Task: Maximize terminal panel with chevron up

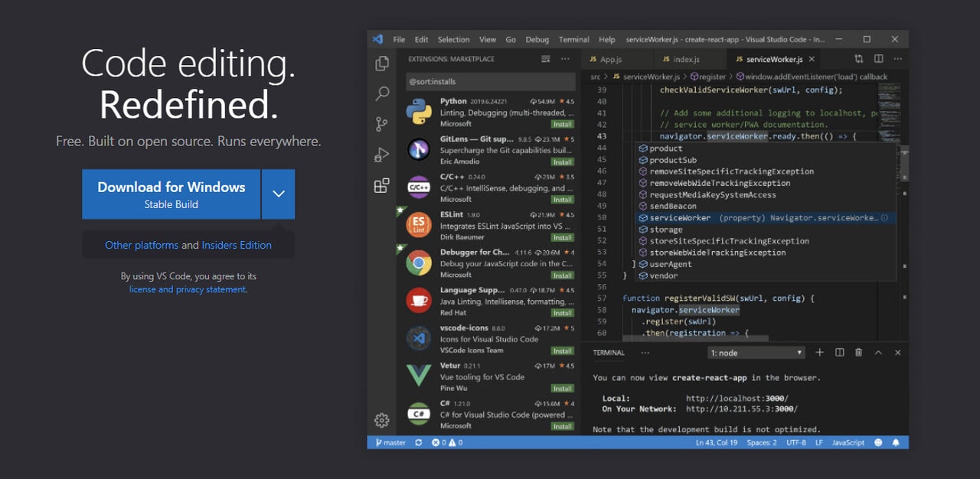Action: click(x=878, y=353)
